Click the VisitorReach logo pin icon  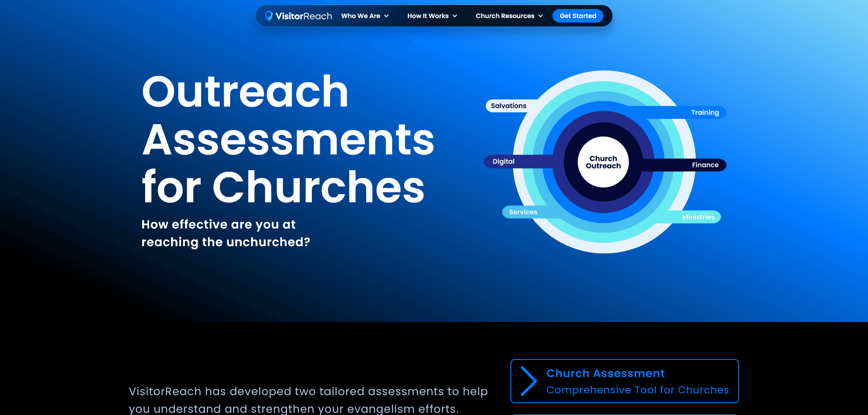tap(269, 16)
